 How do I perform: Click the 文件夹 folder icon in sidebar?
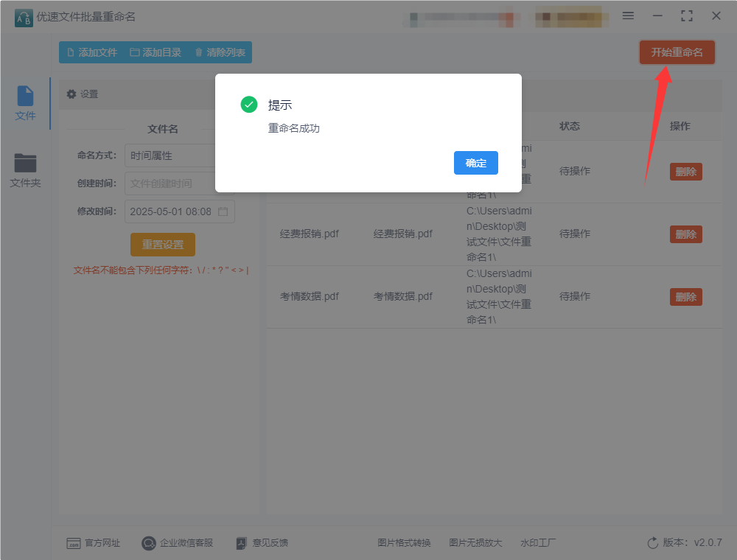click(x=25, y=163)
